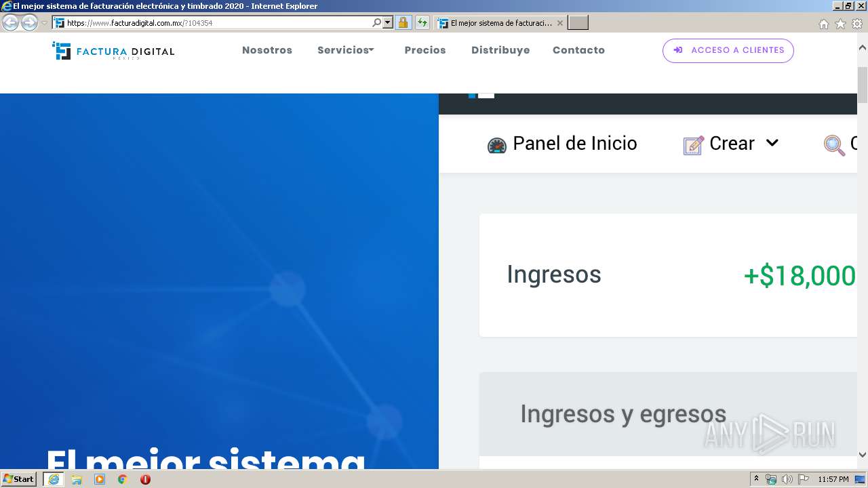Click the Internet Explorer taskbar icon
Screen dimensions: 868x488
(x=53, y=479)
